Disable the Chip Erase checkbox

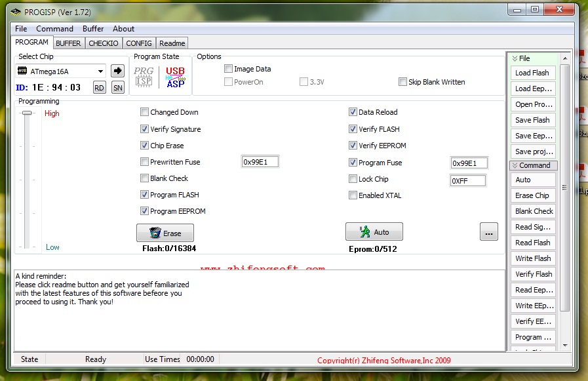[144, 145]
